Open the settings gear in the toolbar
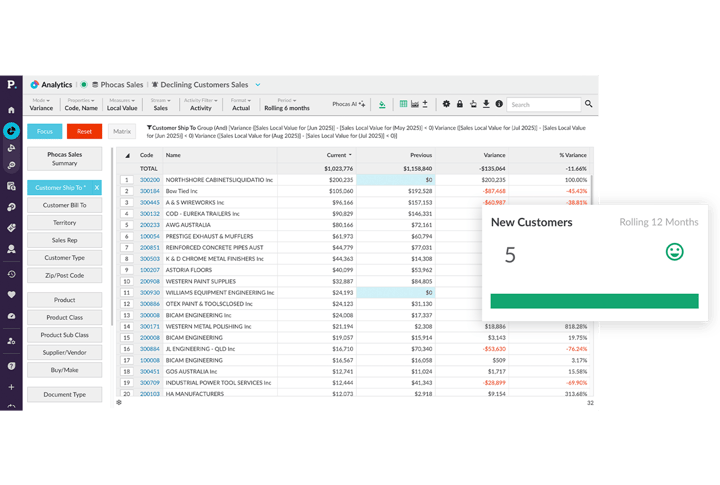The width and height of the screenshot is (720, 485). 446,104
